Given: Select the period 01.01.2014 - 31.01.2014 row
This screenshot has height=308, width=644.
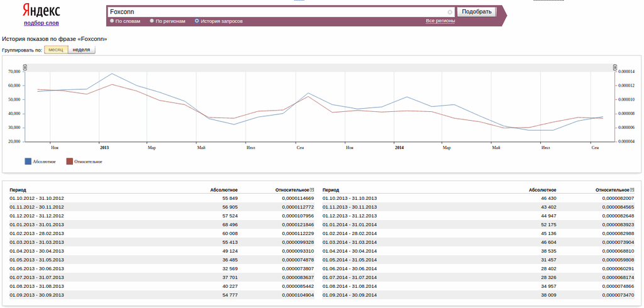Looking at the screenshot, I should (479, 224).
